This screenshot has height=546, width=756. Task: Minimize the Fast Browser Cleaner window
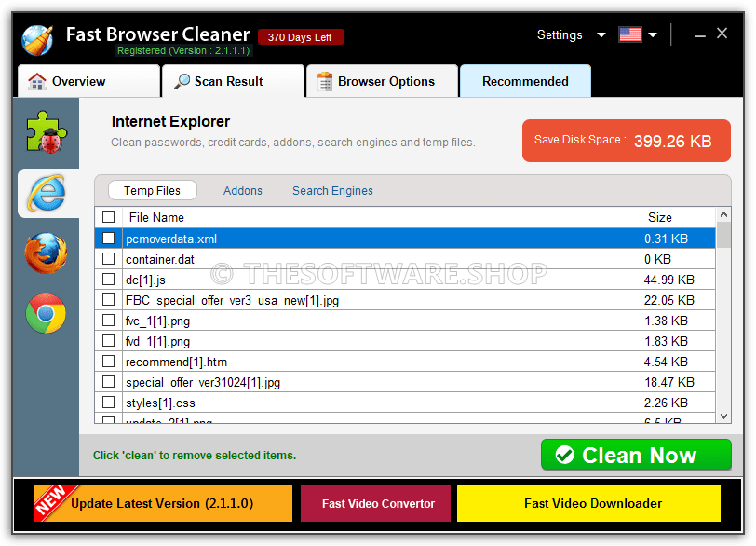coord(699,35)
